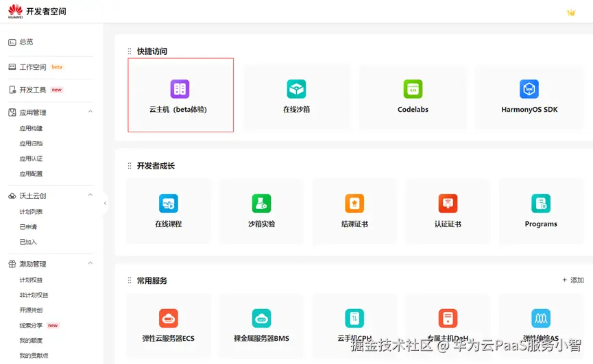
Task: Select 计划列表 in sidebar
Action: (31, 212)
